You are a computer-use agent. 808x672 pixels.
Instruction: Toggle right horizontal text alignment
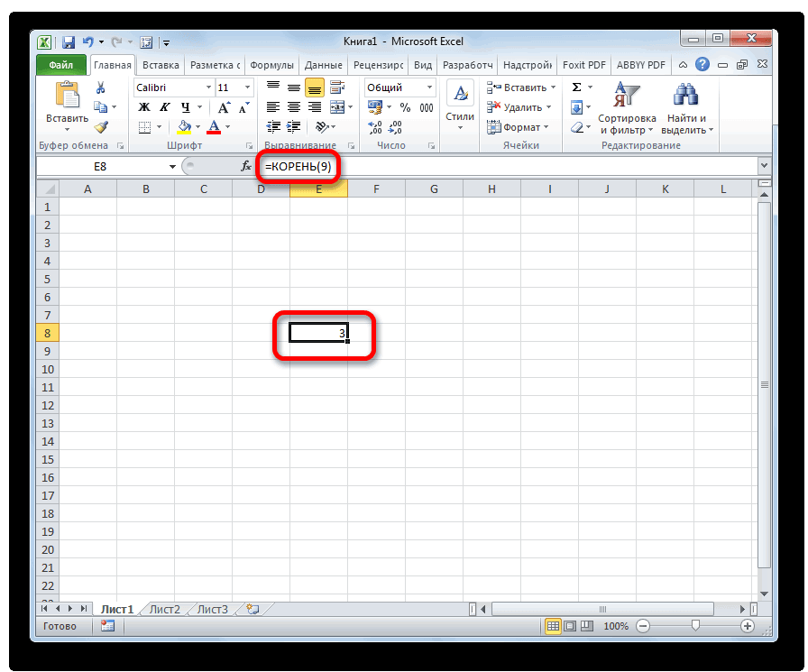[x=315, y=107]
